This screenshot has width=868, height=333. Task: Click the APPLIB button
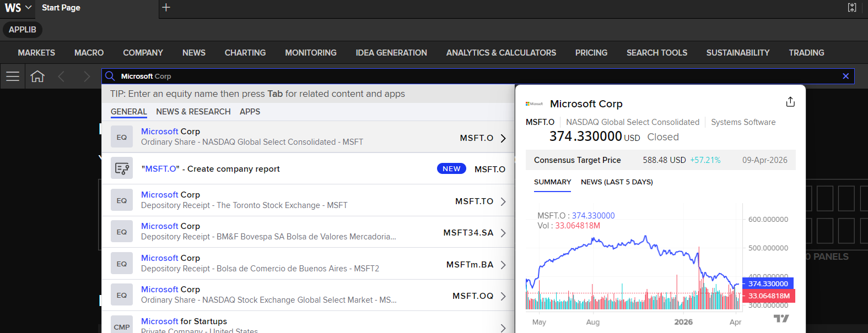pyautogui.click(x=23, y=30)
